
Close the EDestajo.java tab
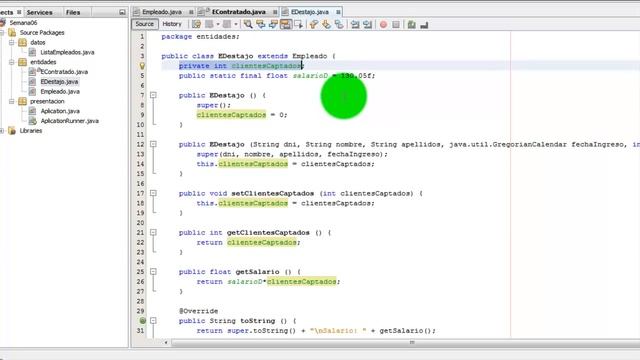338,12
